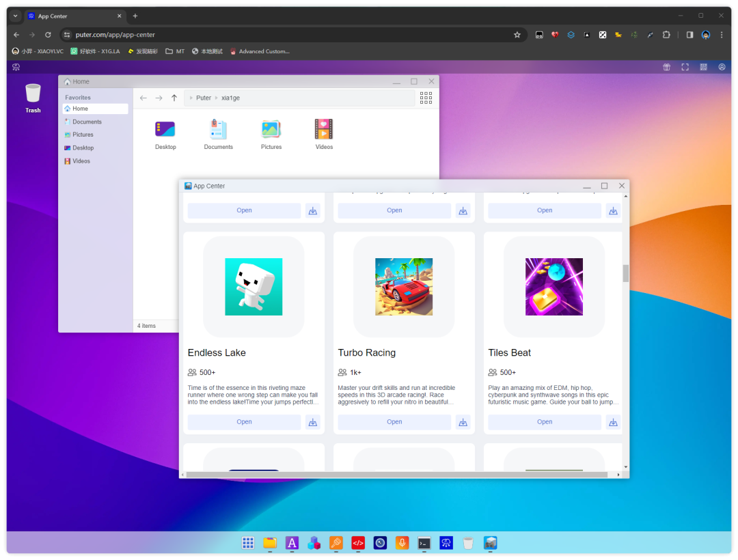Click the App Center scroll down arrow
The image size is (738, 560).
click(625, 467)
